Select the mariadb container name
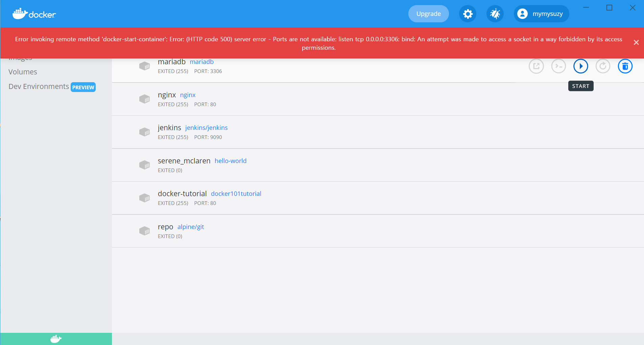644x345 pixels. coord(172,62)
